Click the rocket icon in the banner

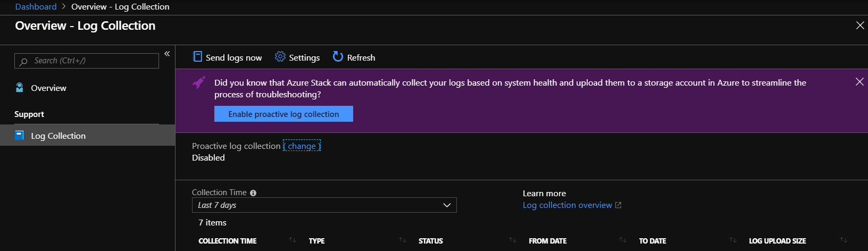(x=199, y=82)
